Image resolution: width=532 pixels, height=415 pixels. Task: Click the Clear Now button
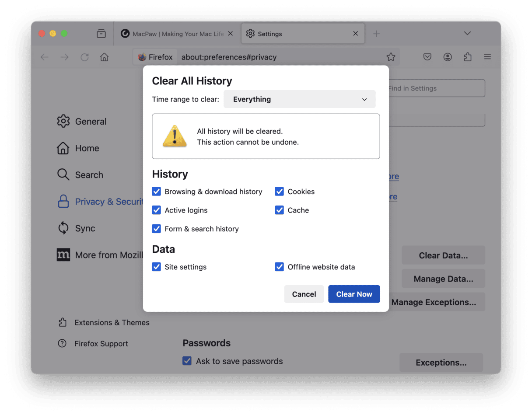click(354, 294)
